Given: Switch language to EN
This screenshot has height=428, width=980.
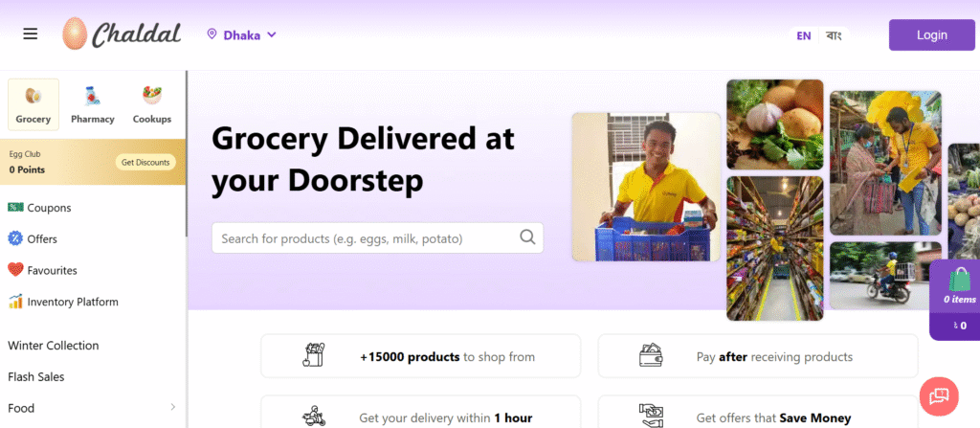Looking at the screenshot, I should click(x=804, y=35).
